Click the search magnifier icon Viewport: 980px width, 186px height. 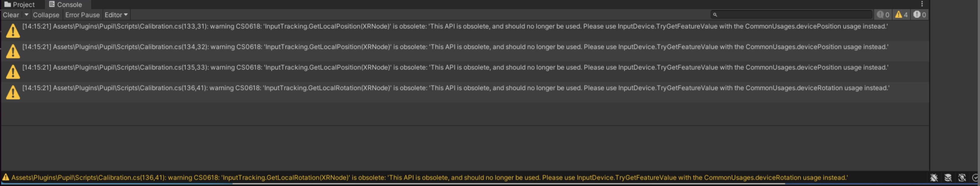(715, 15)
